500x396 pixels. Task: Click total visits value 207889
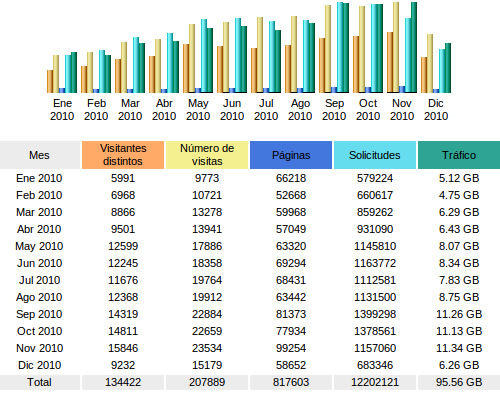click(x=207, y=382)
